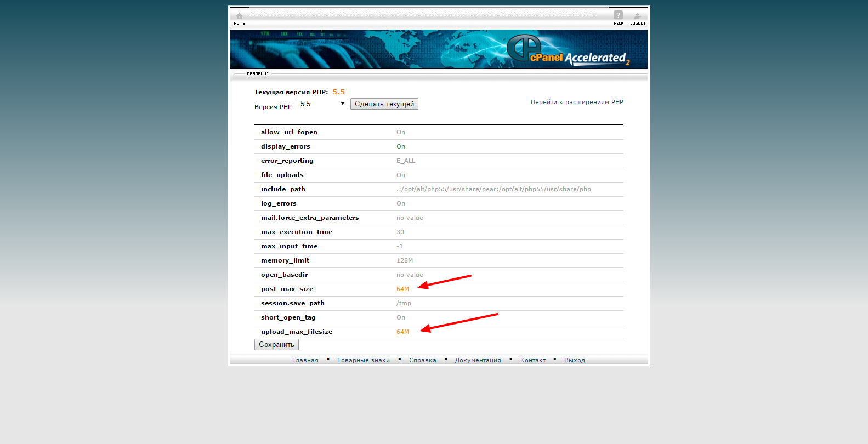Edit the include_path value
868x444 pixels.
tap(493, 189)
